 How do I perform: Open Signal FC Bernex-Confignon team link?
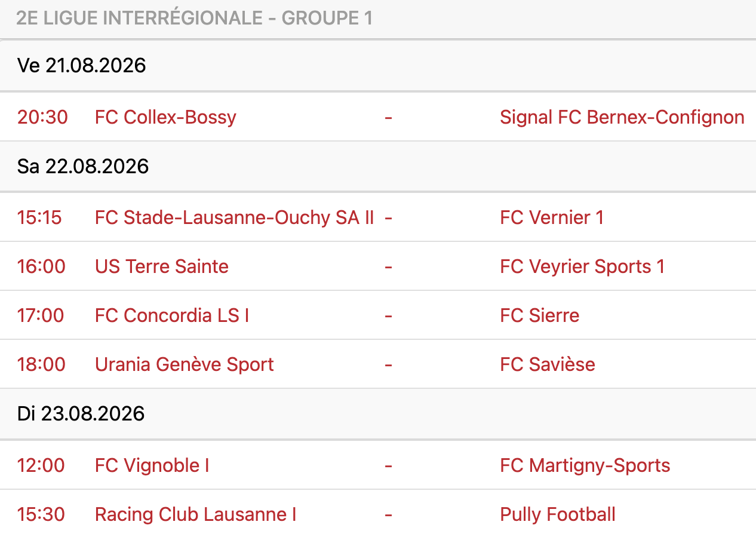(622, 117)
